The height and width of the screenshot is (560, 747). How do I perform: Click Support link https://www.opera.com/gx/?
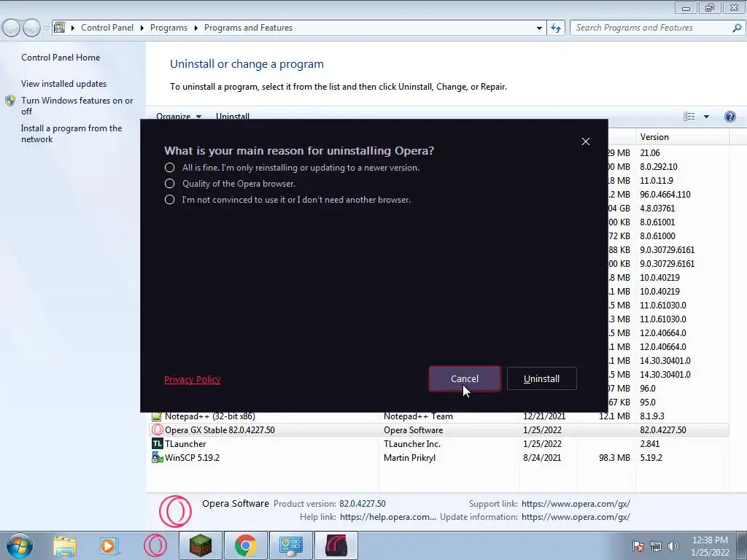point(576,503)
